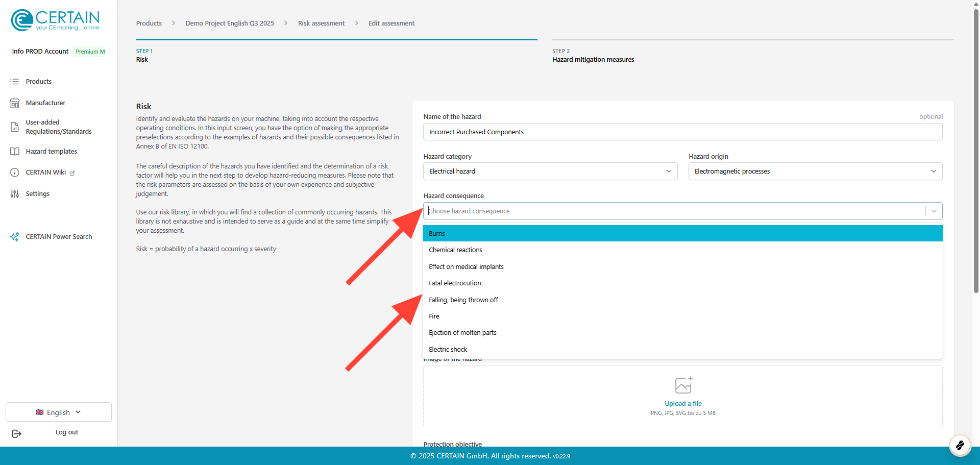
Task: Click the CERTAIN logo
Action: click(55, 20)
